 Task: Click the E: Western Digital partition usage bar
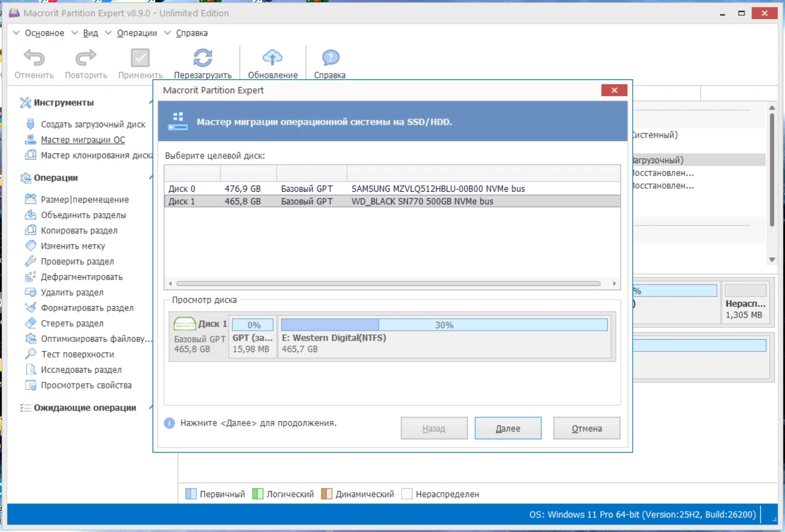444,325
